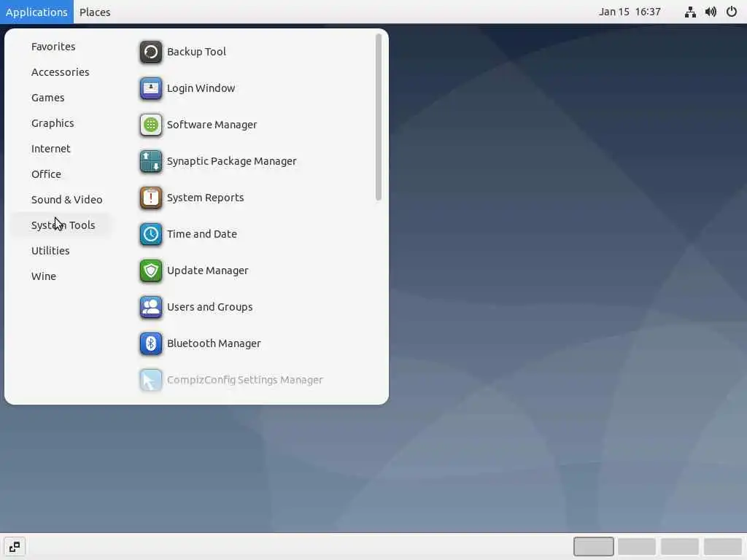Switch to the second workspace
Viewport: 747px width, 560px height.
[x=636, y=547]
